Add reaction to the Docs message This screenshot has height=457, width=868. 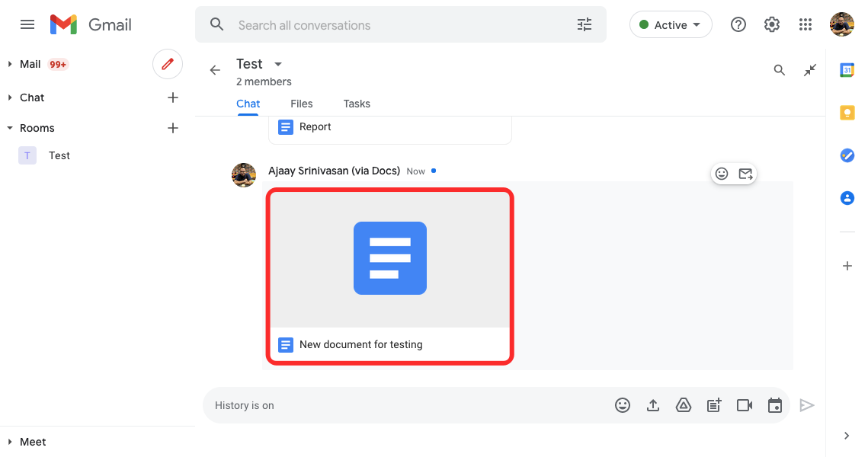pos(722,174)
